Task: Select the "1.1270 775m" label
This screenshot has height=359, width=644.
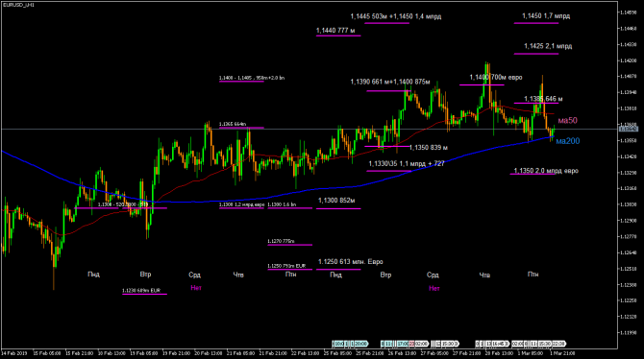Action: pos(281,241)
